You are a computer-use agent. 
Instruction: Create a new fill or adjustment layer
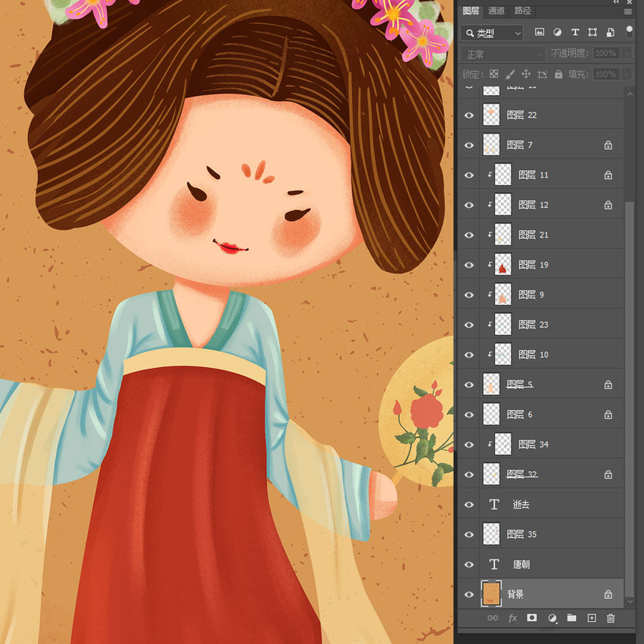(552, 618)
